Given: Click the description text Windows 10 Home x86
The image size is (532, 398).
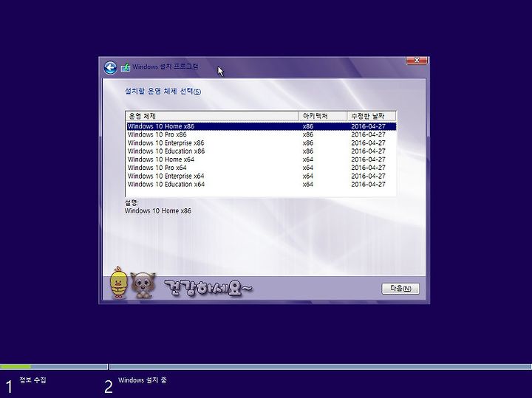Looking at the screenshot, I should click(158, 211).
